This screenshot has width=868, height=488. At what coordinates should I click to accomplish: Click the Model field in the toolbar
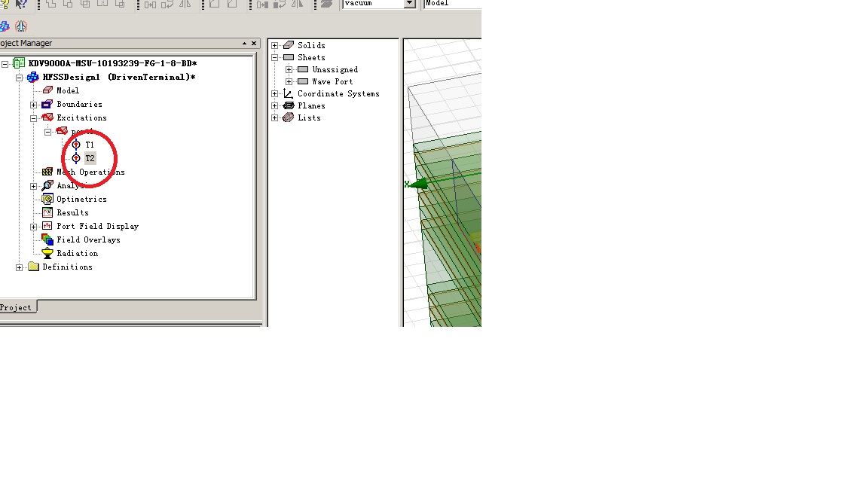453,3
